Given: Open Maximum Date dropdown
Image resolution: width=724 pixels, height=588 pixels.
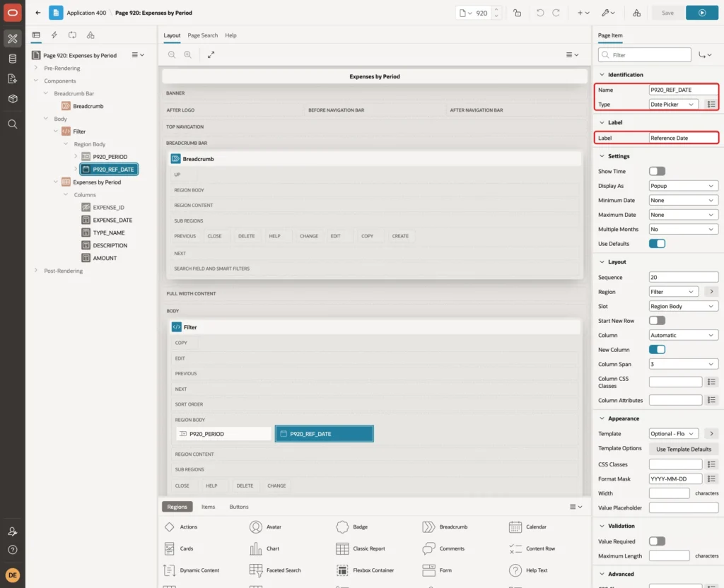Looking at the screenshot, I should coord(683,215).
